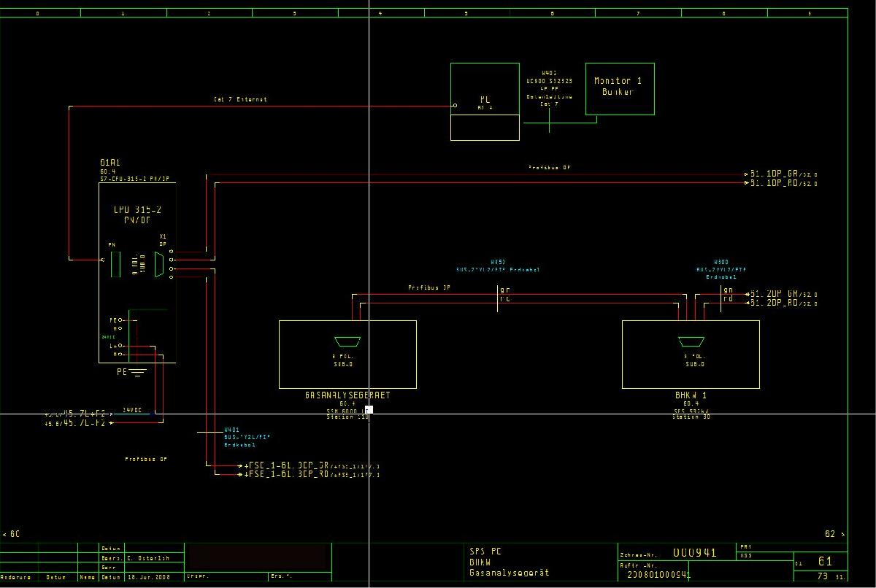This screenshot has height=588, width=876.
Task: Select the W300 Erdkabel cable label
Action: click(721, 263)
